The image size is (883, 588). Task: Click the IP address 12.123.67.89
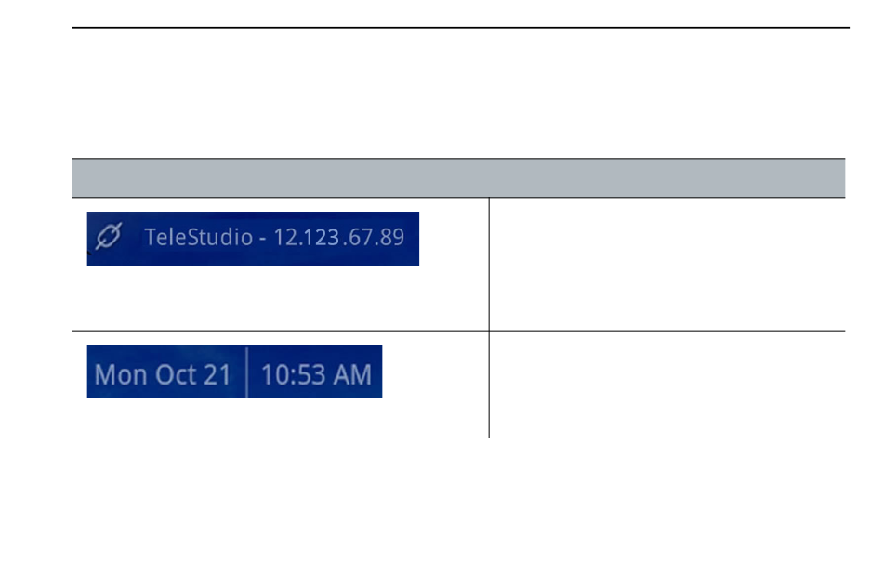click(x=339, y=238)
